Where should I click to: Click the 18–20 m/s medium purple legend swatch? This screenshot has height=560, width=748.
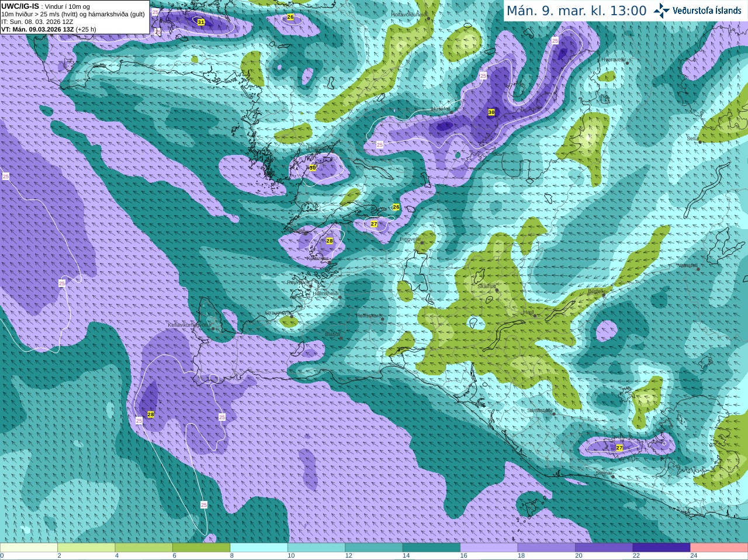pos(546,548)
